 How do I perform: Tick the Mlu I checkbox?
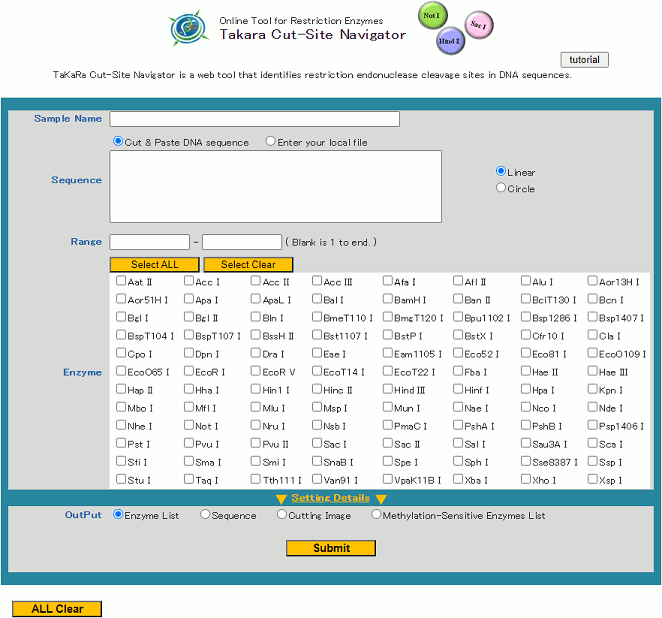pos(255,407)
